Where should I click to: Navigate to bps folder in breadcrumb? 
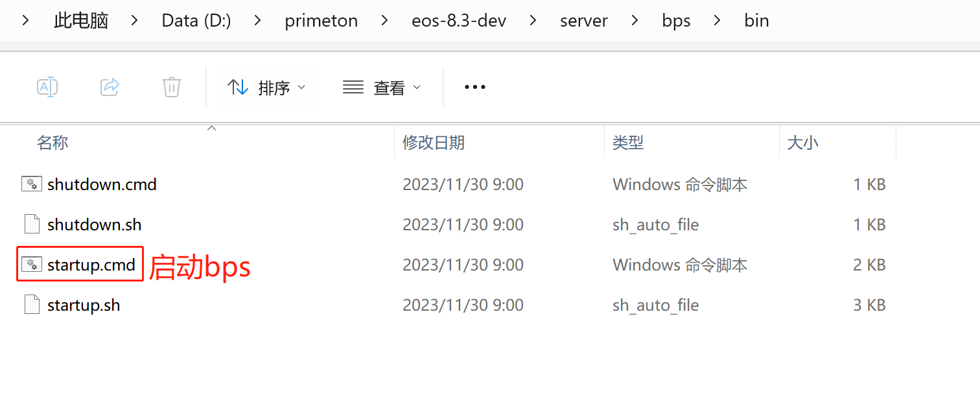676,21
